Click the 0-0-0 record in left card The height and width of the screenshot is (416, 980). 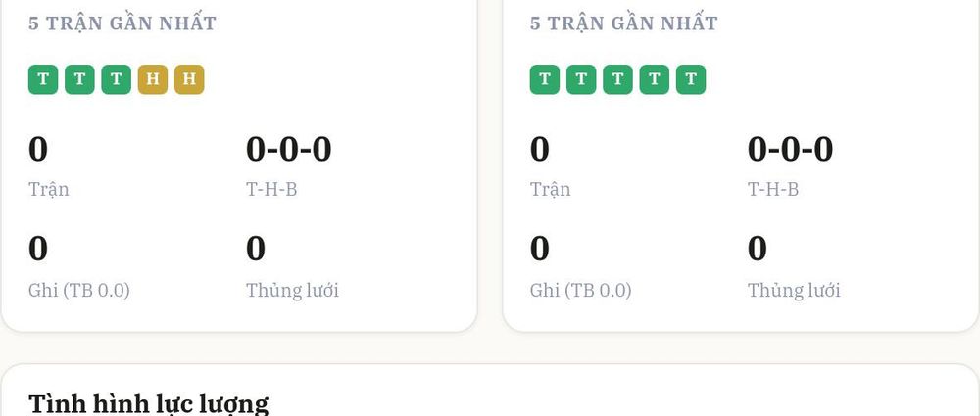[289, 150]
